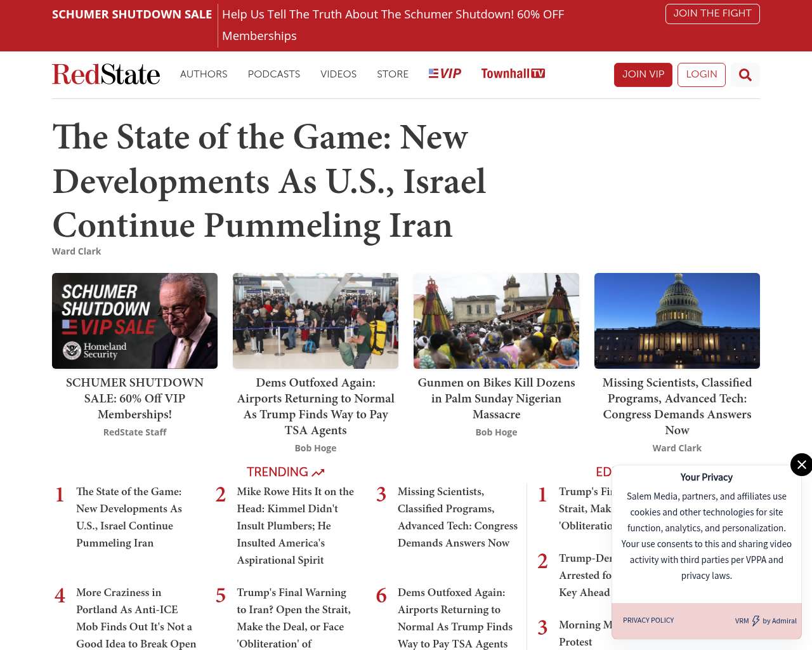
Task: Close the Your Privacy popup
Action: tap(801, 465)
